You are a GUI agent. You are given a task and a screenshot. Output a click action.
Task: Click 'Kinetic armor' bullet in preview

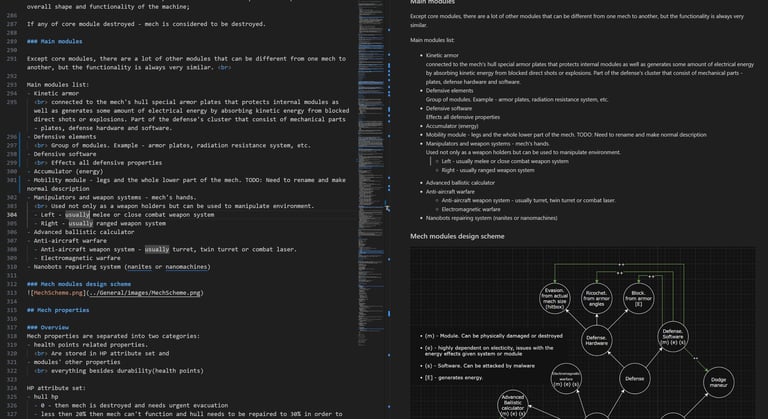point(442,55)
